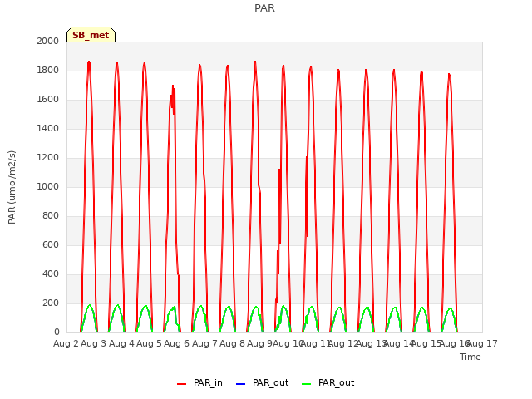Click the Aug 9 x-axis label
532x399 pixels.
pyautogui.click(x=259, y=343)
